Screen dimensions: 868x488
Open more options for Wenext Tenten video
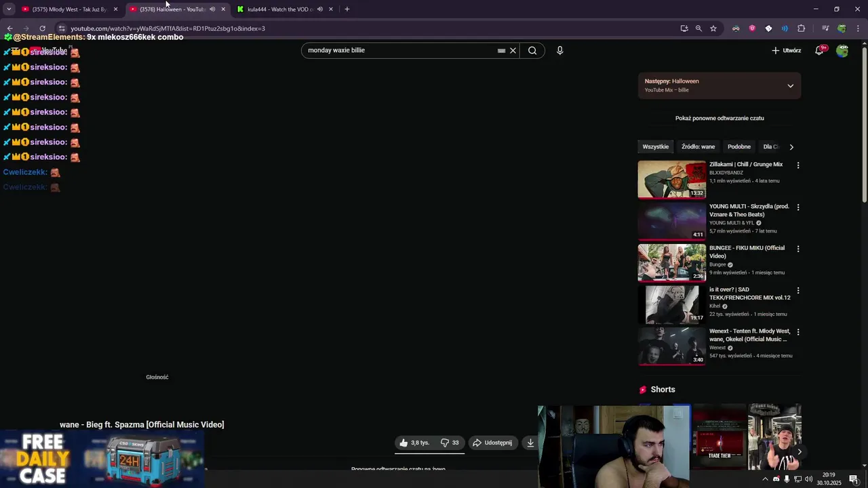point(798,332)
